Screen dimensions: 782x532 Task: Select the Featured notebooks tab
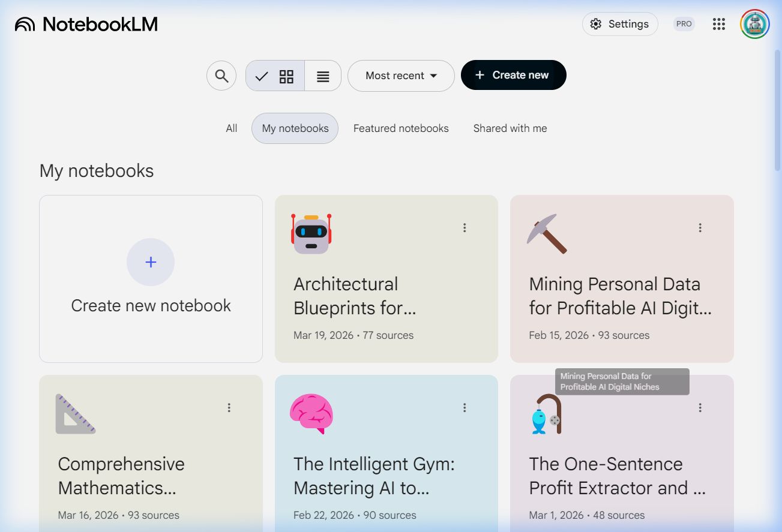pyautogui.click(x=401, y=128)
